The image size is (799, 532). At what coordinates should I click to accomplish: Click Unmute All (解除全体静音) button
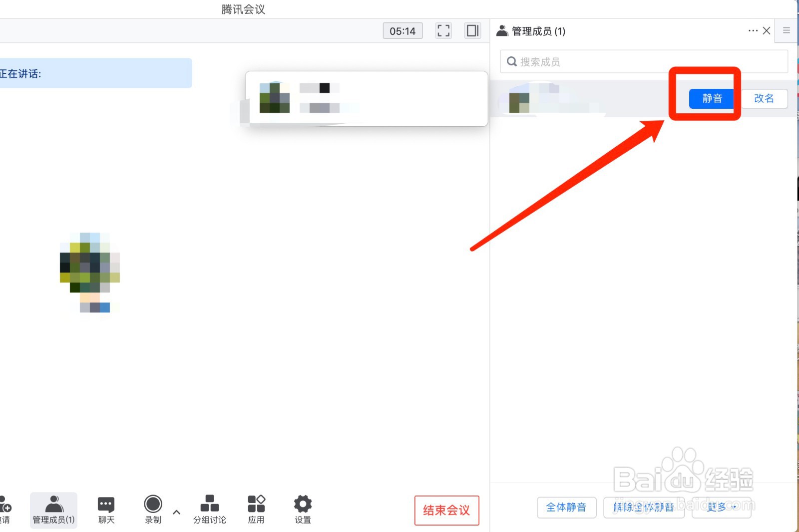(x=644, y=508)
